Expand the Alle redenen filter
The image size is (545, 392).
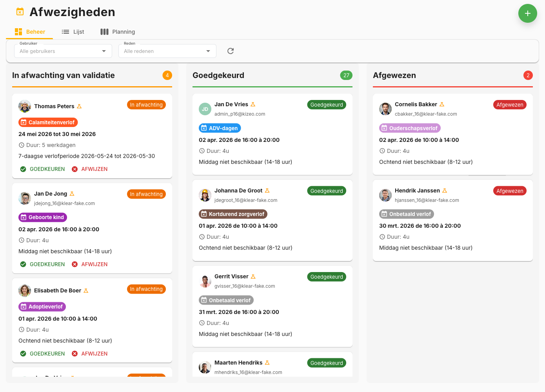(x=167, y=51)
